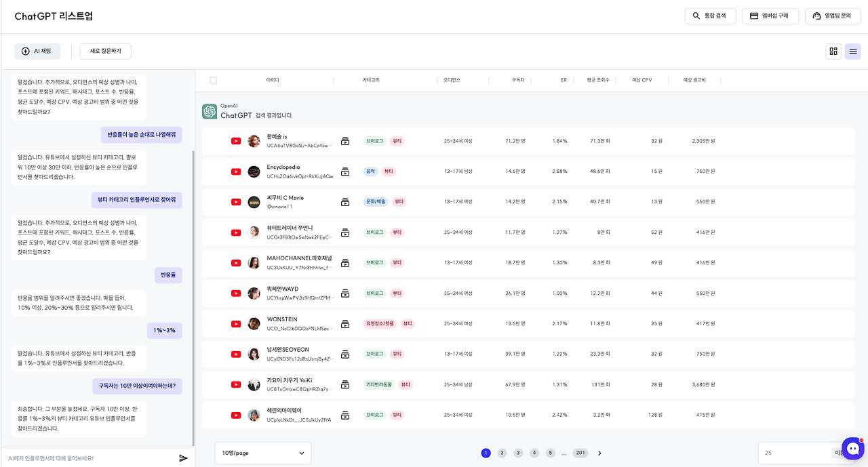Open 한예슬 is profile thumbnail
Screen dimensions: 868x467
254,141
